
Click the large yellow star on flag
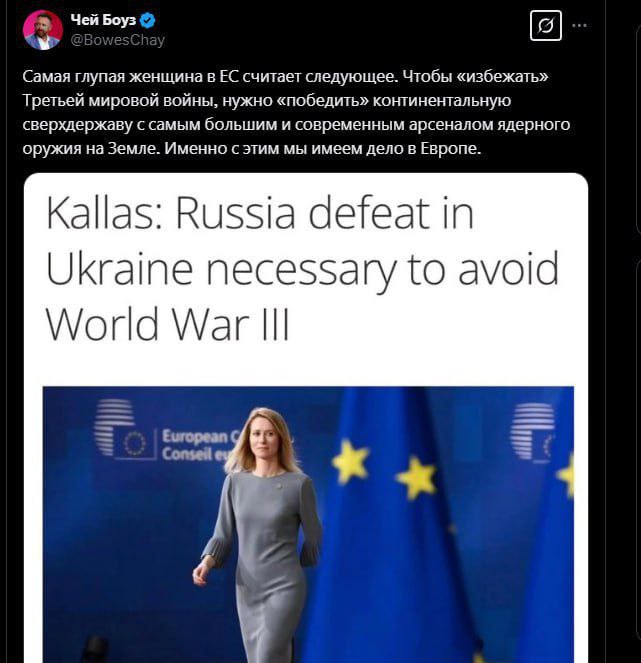click(x=351, y=461)
